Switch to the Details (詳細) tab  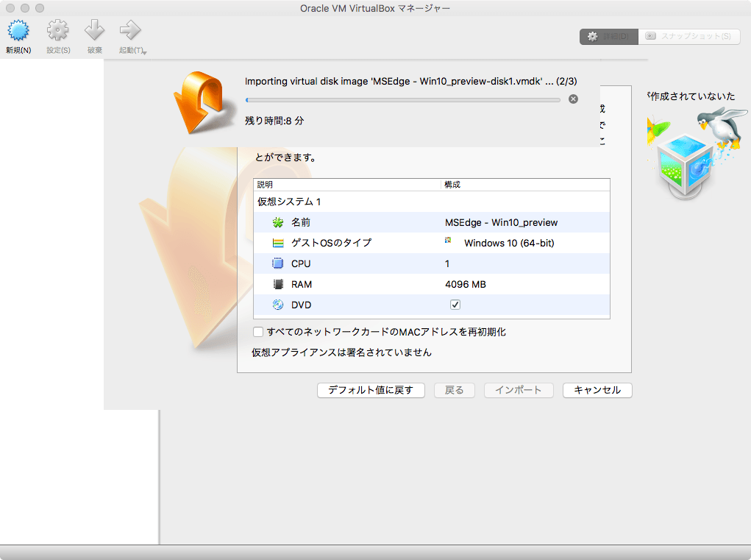609,36
